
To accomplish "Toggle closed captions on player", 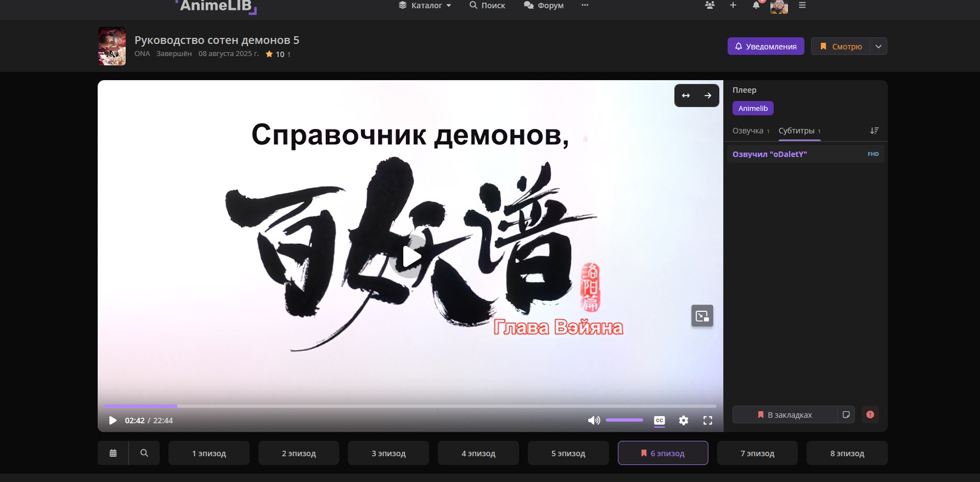I will (x=660, y=421).
